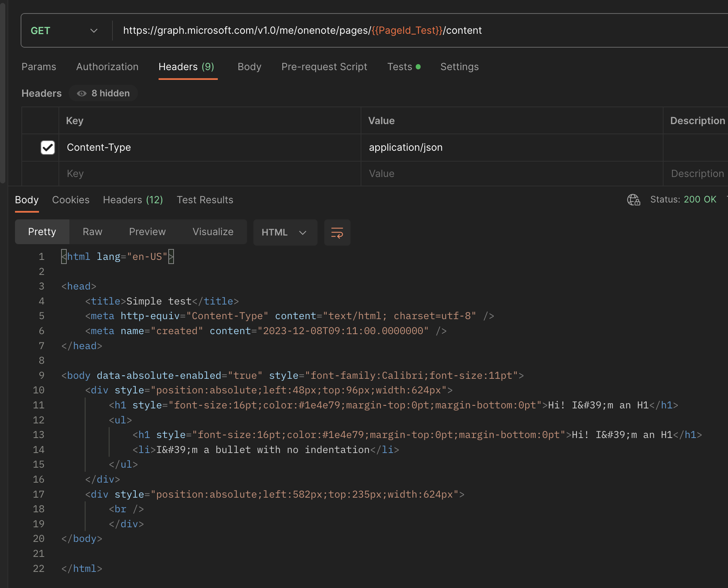Open the response format dropdown showing HTML
This screenshot has height=588, width=728.
[x=285, y=232]
